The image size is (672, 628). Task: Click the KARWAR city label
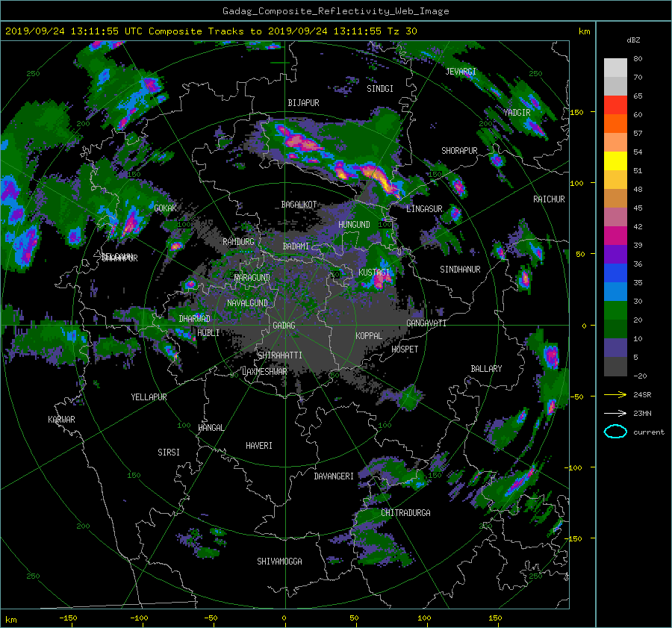tap(61, 420)
